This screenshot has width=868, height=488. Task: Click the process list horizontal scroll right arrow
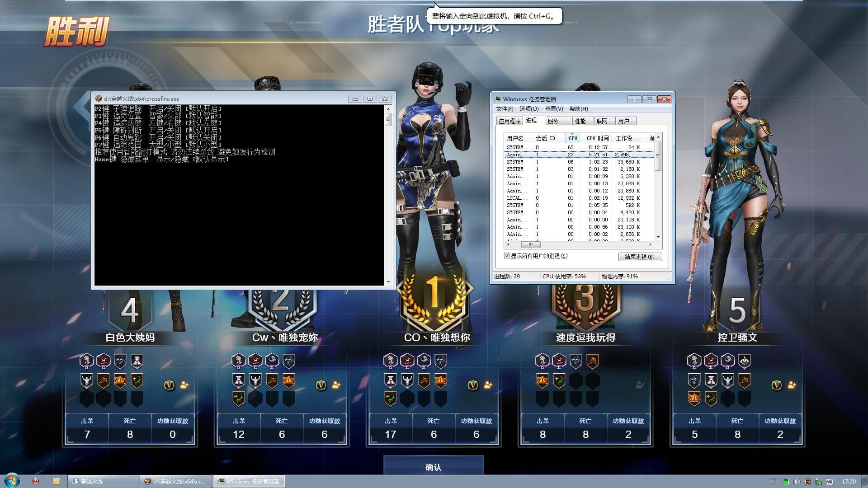[651, 244]
